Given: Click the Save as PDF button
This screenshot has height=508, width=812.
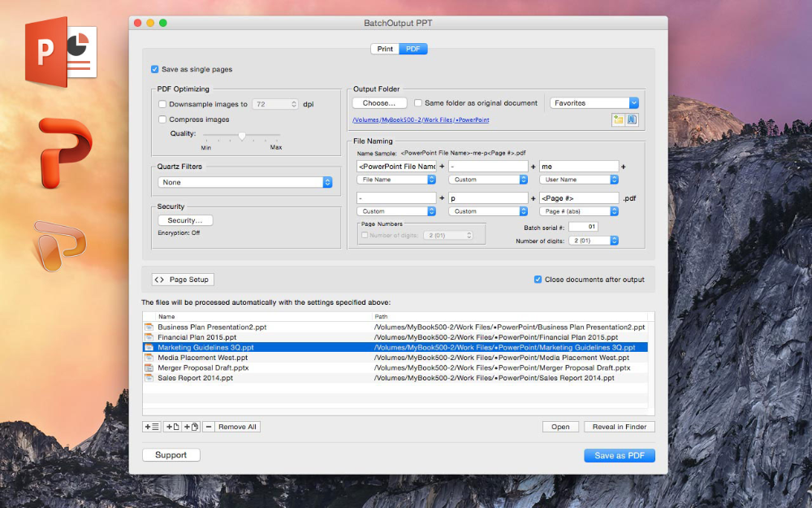Looking at the screenshot, I should [x=619, y=455].
